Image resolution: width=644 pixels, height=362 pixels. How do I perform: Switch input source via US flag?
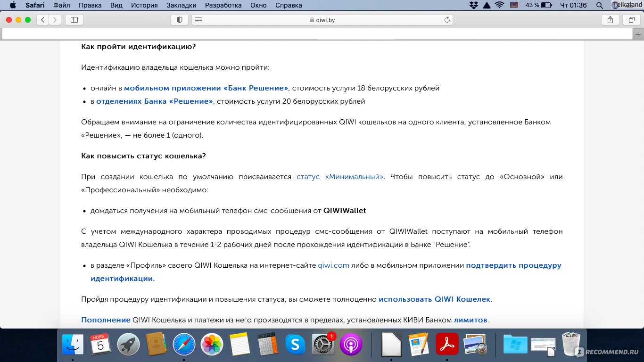point(514,5)
